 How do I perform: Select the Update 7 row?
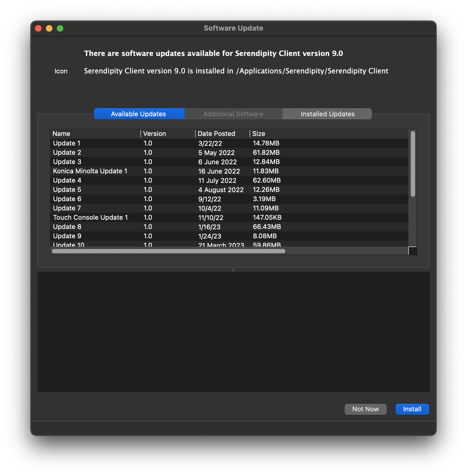[x=229, y=208]
